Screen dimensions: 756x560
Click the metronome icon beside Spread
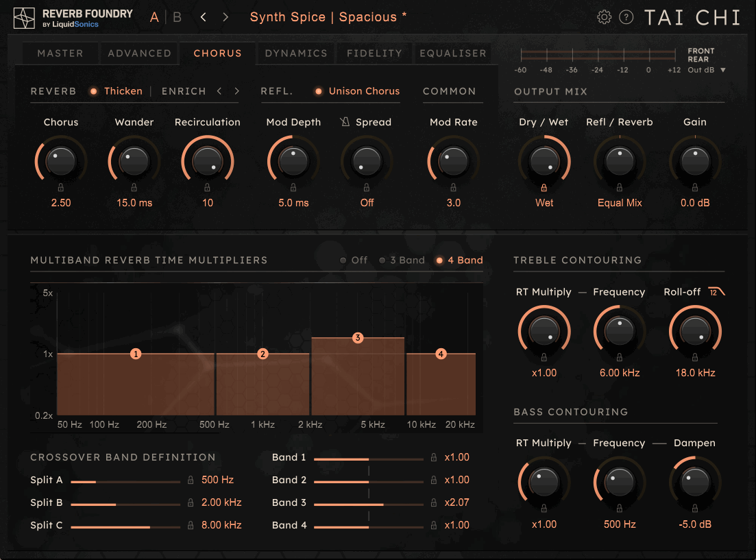(345, 122)
